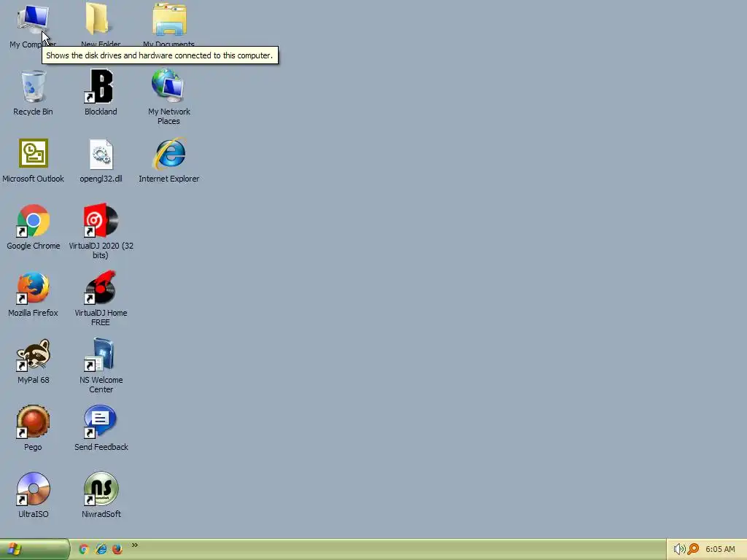
Task: Launch Firefox from Quick Launch bar
Action: pyautogui.click(x=117, y=549)
